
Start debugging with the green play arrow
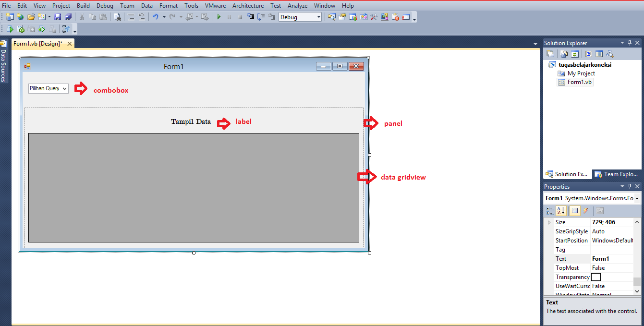pyautogui.click(x=219, y=16)
